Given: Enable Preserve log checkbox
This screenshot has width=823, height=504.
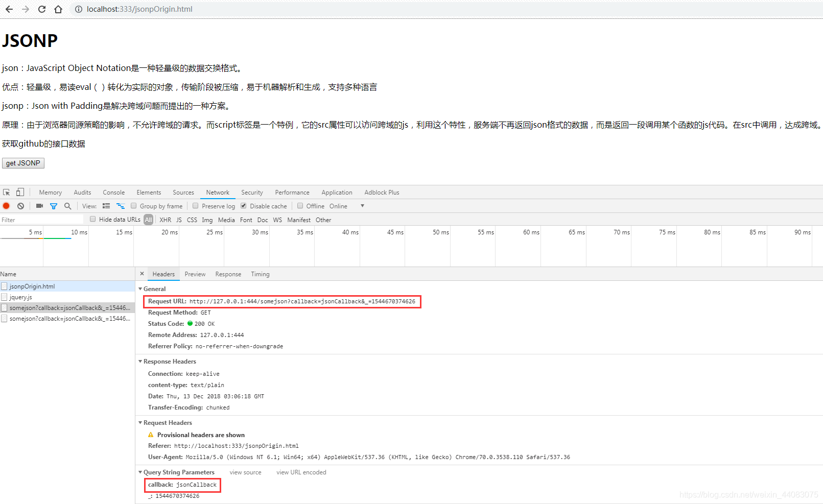Looking at the screenshot, I should click(x=195, y=206).
